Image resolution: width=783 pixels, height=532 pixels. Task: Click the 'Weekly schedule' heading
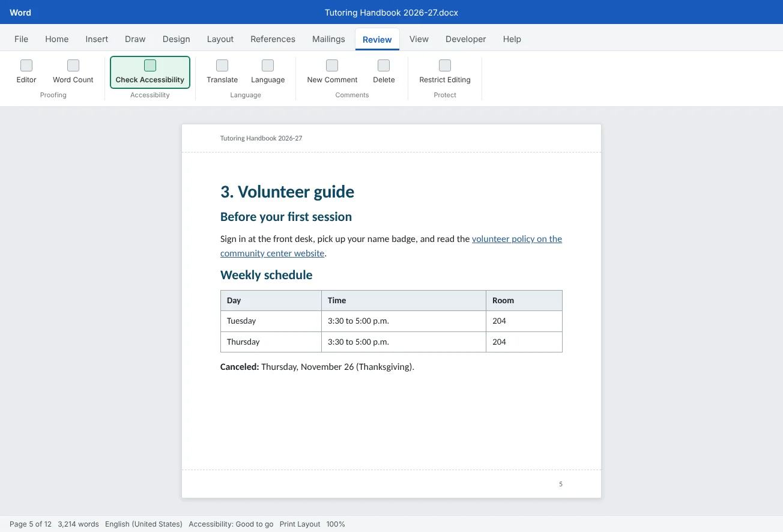pos(267,275)
